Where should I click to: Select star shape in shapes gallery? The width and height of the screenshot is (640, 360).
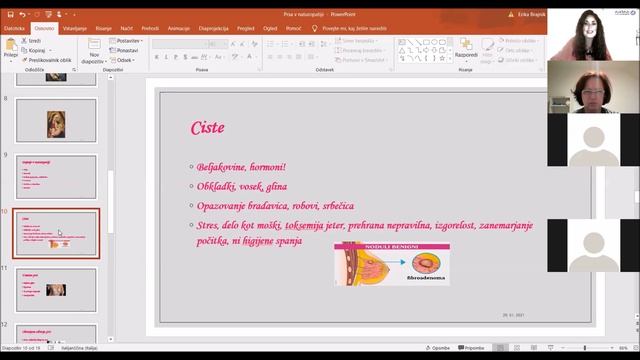(442, 58)
